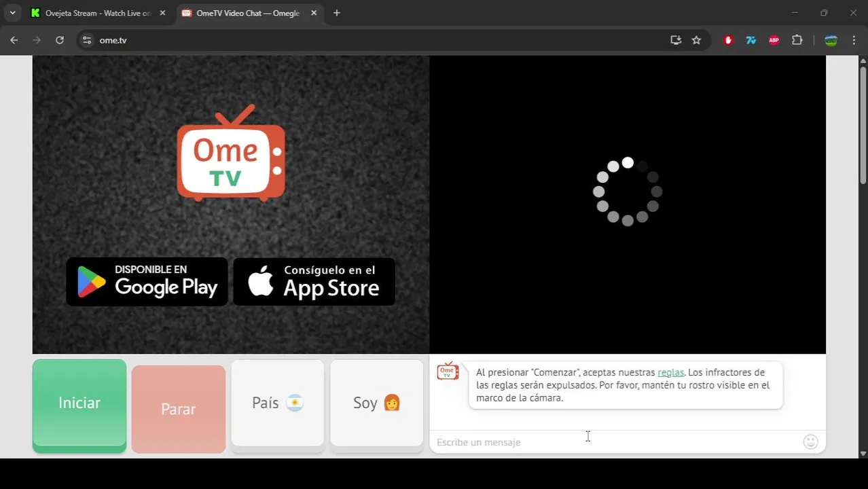Open the País country selector
Viewport: 868px width, 489px height.
click(x=278, y=405)
